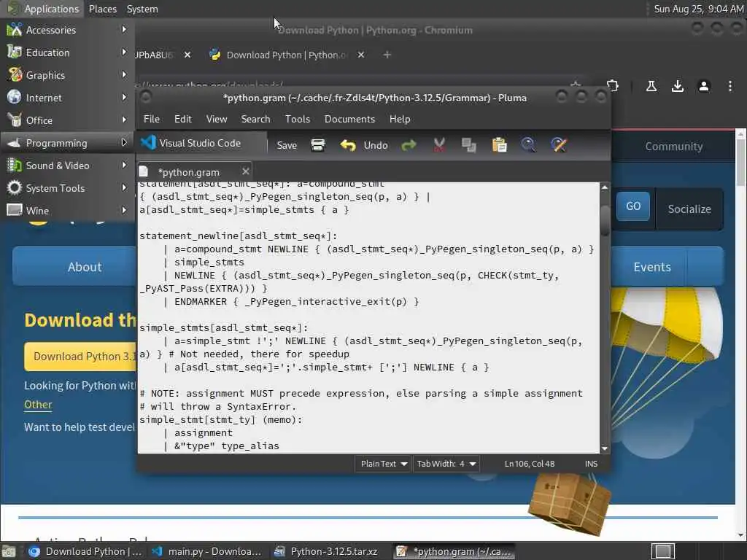Launch Visual Studio Code from Programming submenu
The height and width of the screenshot is (560, 747).
[x=200, y=143]
